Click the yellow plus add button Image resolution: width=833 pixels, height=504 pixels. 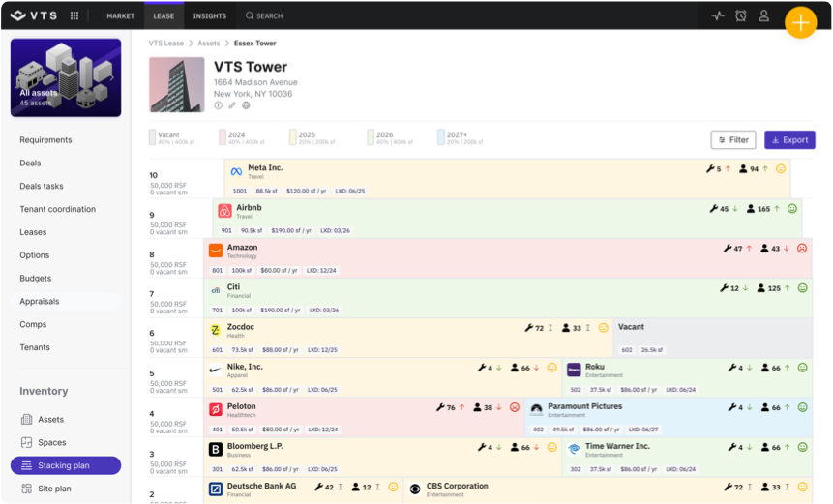point(800,21)
